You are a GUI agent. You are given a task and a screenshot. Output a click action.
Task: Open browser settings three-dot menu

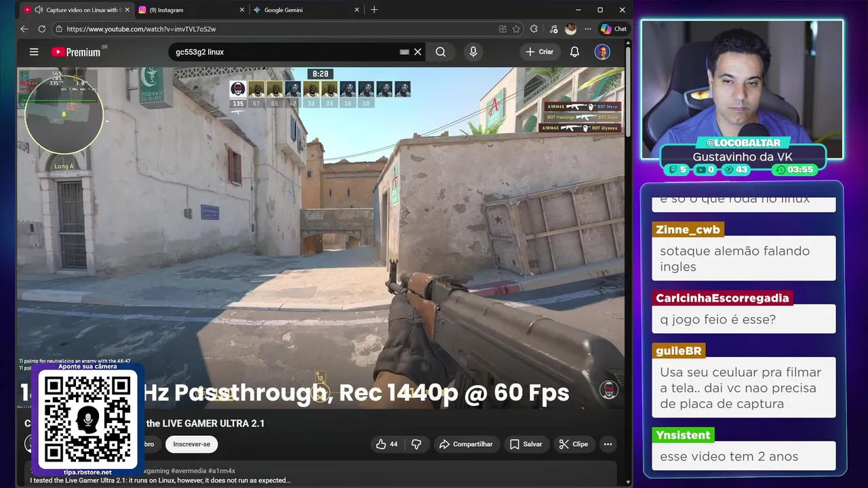pos(588,29)
